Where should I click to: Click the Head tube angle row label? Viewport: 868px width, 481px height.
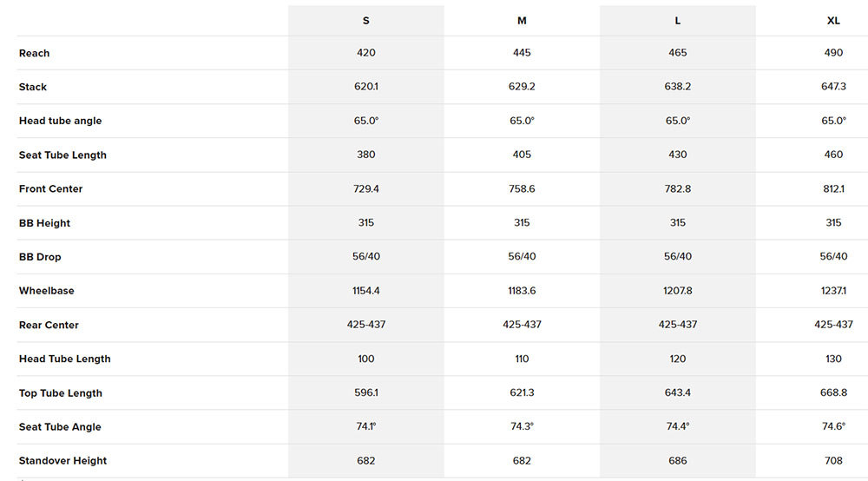click(61, 121)
